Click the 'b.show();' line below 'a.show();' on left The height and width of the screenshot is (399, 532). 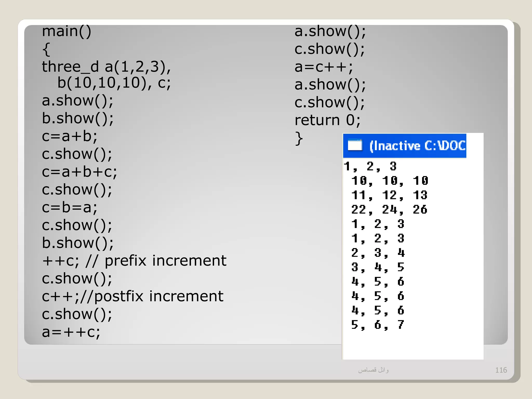click(x=78, y=118)
